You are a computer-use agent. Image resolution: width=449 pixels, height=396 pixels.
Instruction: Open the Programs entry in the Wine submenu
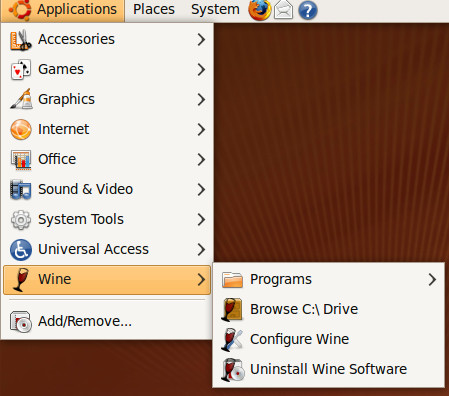pyautogui.click(x=329, y=279)
